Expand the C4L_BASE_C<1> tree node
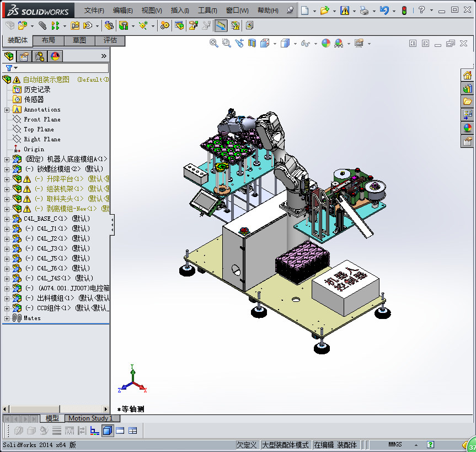The image size is (476, 452). coord(7,219)
